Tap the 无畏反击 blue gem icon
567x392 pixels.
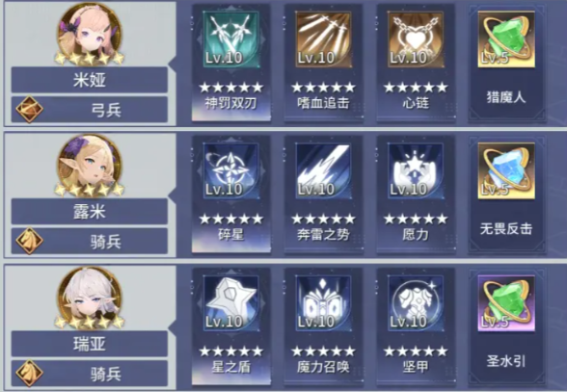click(506, 170)
